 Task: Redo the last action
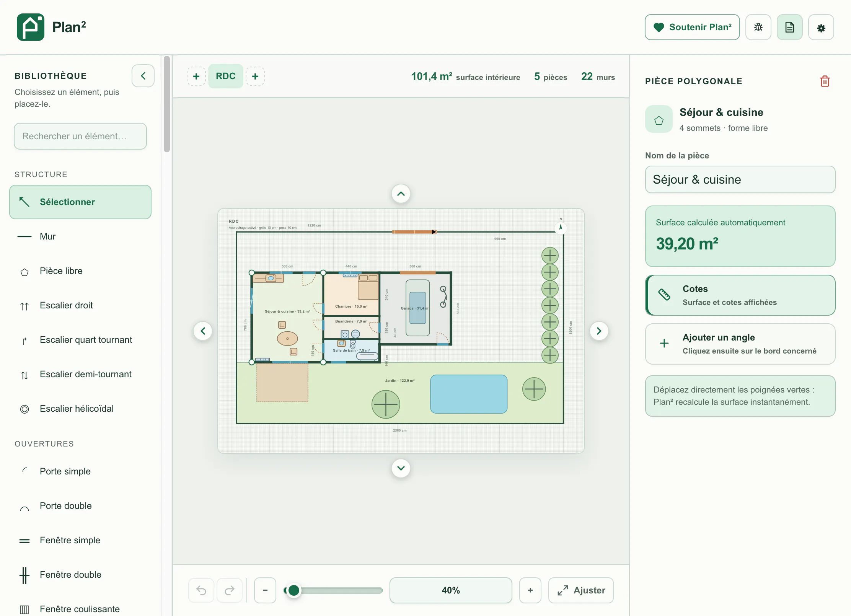[230, 590]
